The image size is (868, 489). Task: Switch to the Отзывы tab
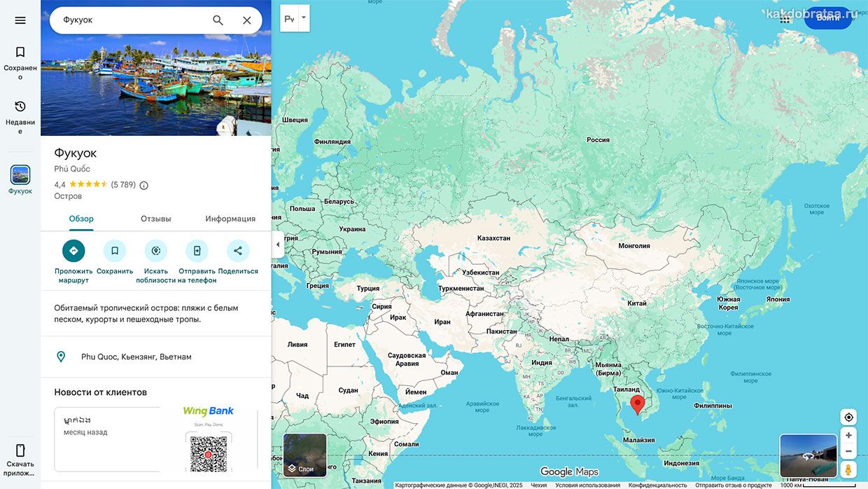[x=155, y=219]
